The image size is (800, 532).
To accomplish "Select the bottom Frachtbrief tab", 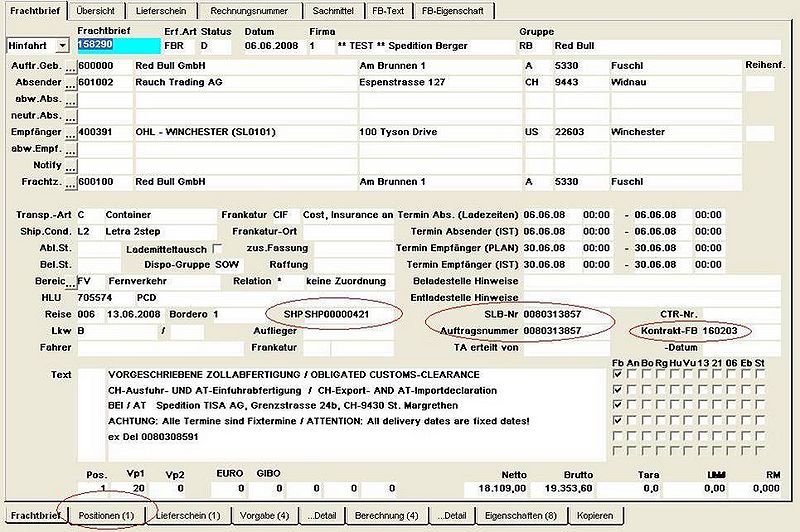I will 35,516.
